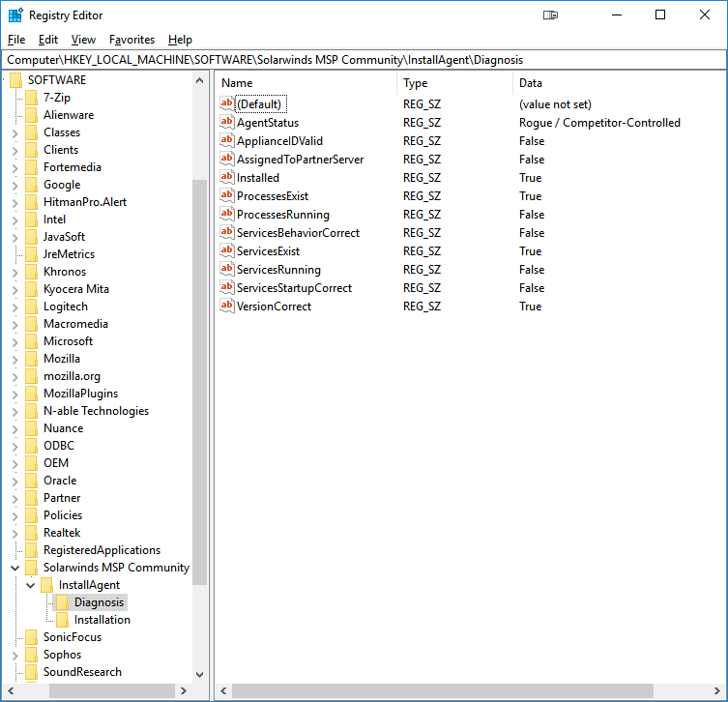Click the SoundResearch folder icon
728x702 pixels.
(x=31, y=672)
